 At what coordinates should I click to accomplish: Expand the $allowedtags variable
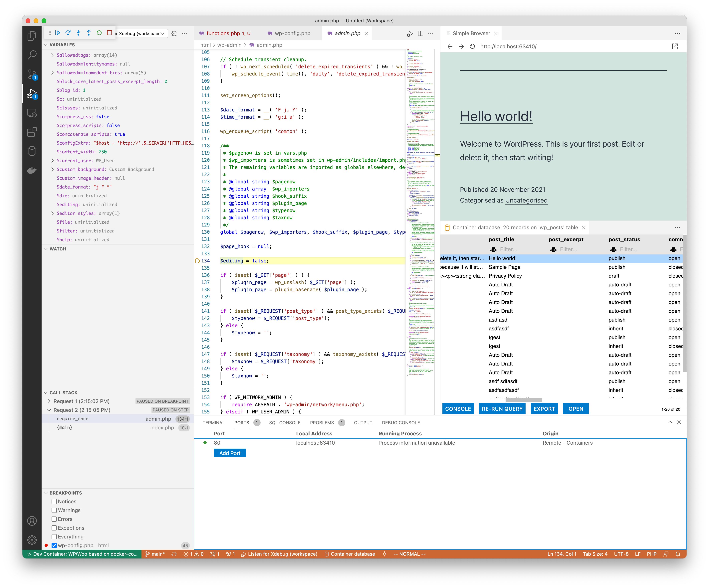tap(52, 55)
